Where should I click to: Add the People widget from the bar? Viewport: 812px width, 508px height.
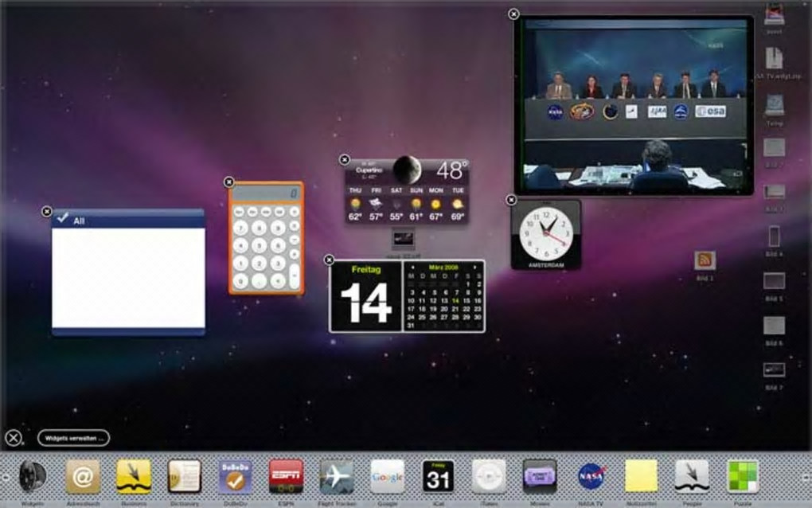tap(692, 476)
